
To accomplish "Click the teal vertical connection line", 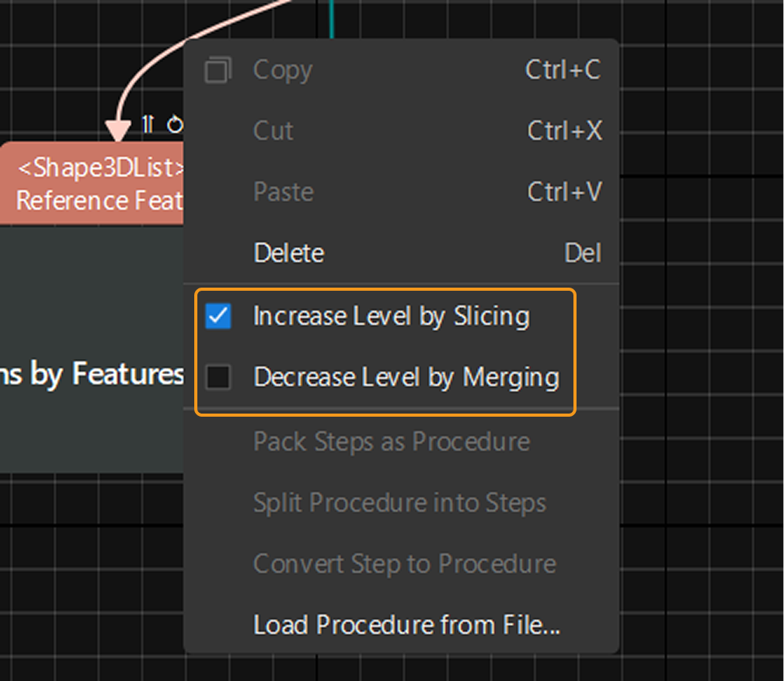I will [331, 17].
